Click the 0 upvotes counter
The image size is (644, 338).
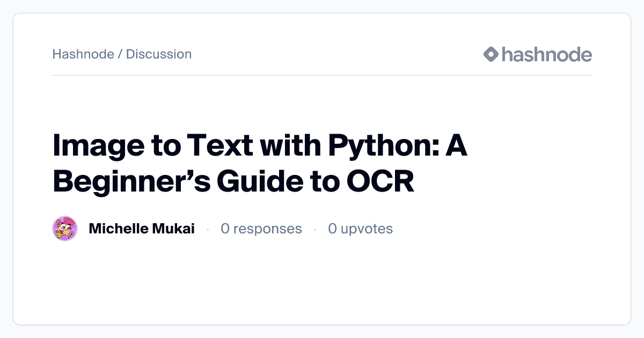click(x=361, y=229)
